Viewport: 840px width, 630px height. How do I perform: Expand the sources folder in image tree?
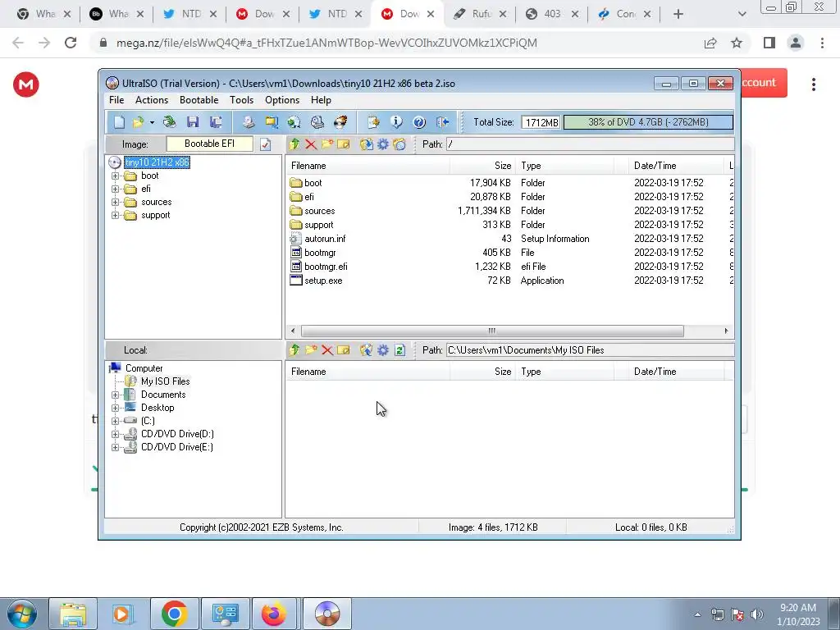115,202
